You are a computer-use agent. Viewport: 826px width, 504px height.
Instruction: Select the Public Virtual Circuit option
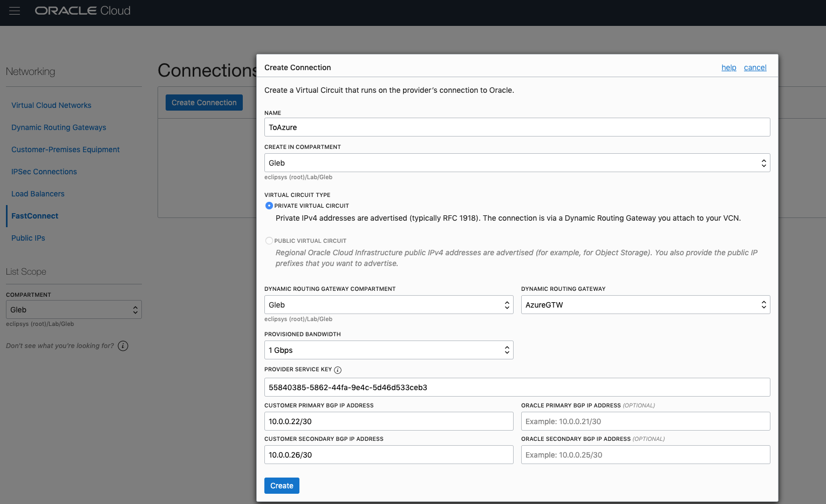point(269,241)
